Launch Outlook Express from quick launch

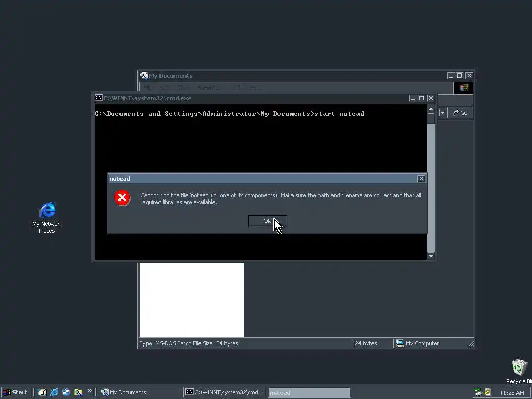[66, 392]
